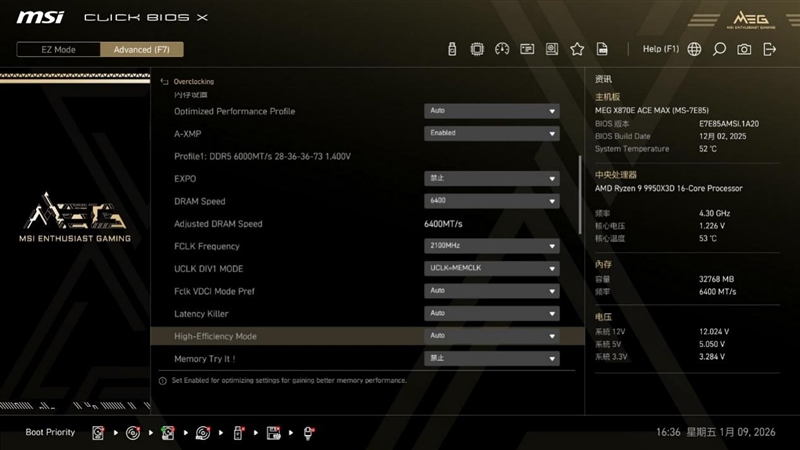
Task: Open Fclk VDCI Mode Pref dropdown
Action: 492,291
